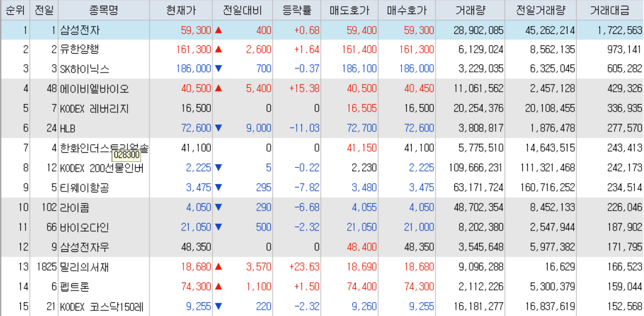Select the 라이콤 stock name
Image resolution: width=644 pixels, height=316 pixels.
point(74,208)
